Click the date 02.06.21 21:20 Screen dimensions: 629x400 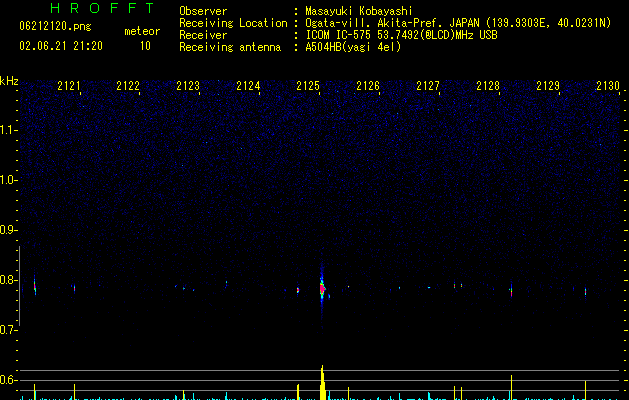(61, 46)
